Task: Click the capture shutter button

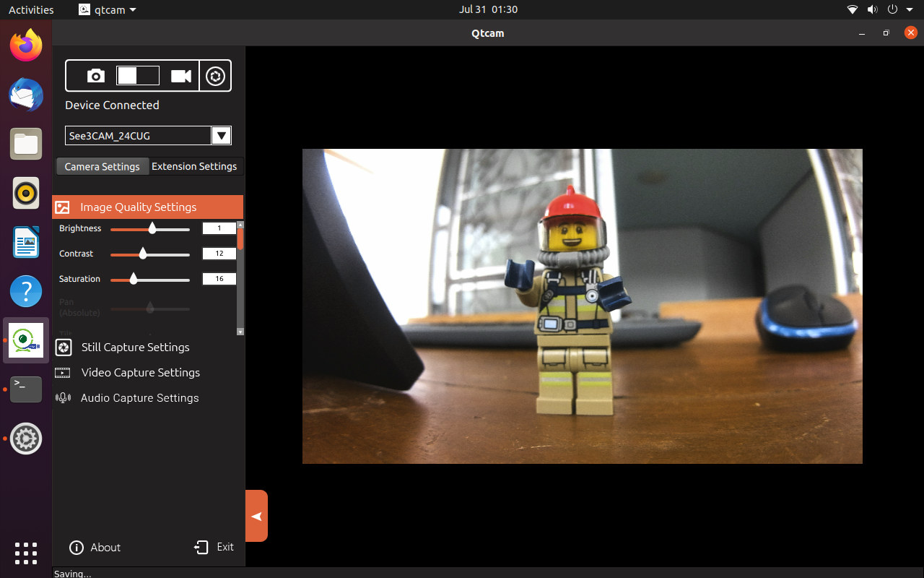Action: click(215, 76)
